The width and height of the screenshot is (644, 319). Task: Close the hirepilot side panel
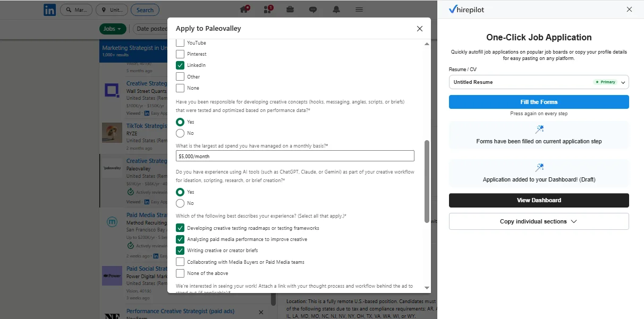point(629,10)
